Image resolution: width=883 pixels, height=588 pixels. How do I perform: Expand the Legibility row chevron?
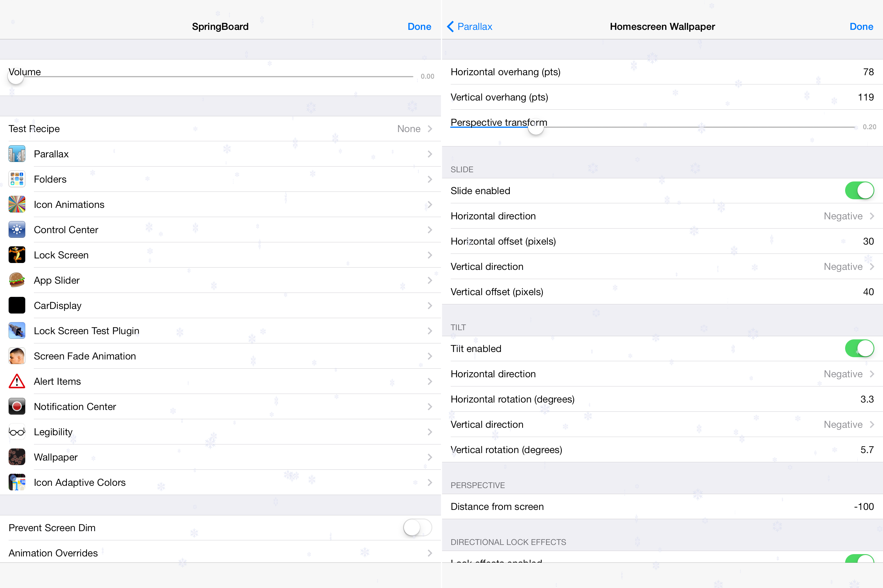430,432
